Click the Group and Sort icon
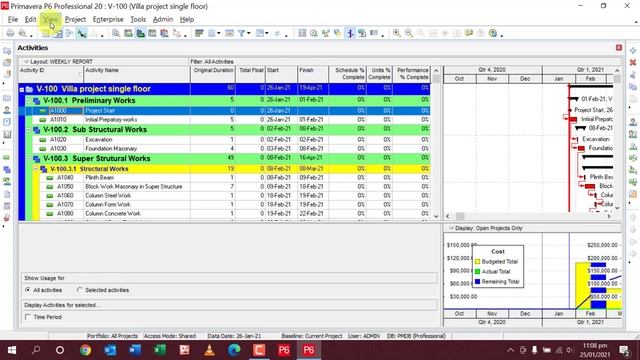Viewport: 640px width, 360px height. pyautogui.click(x=260, y=33)
